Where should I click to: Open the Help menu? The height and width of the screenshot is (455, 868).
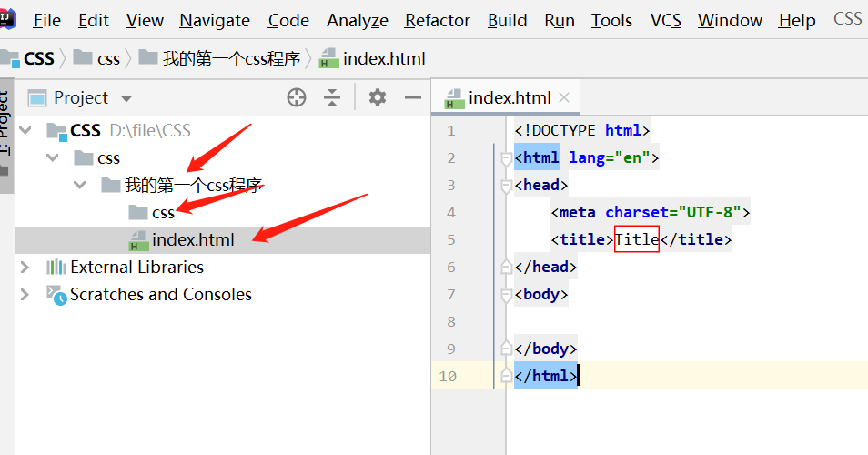tap(797, 21)
